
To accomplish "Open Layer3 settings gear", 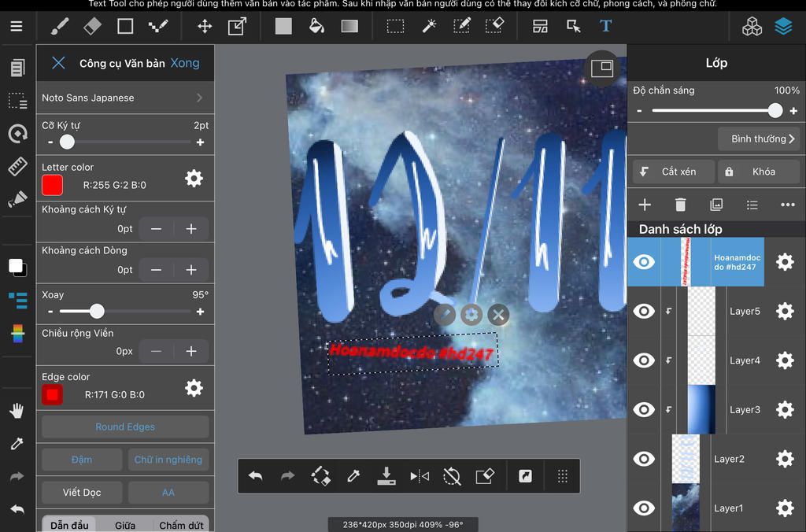I will pos(785,410).
